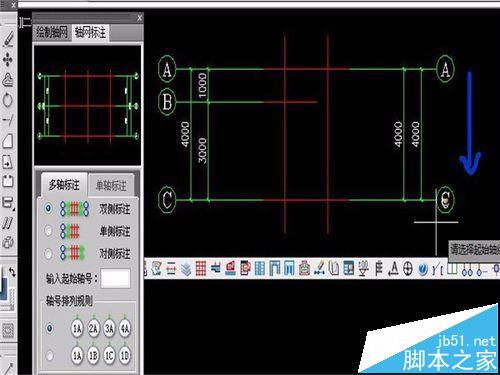
Task: Click the copy documents icon in bottom toolbar
Action: 334,269
